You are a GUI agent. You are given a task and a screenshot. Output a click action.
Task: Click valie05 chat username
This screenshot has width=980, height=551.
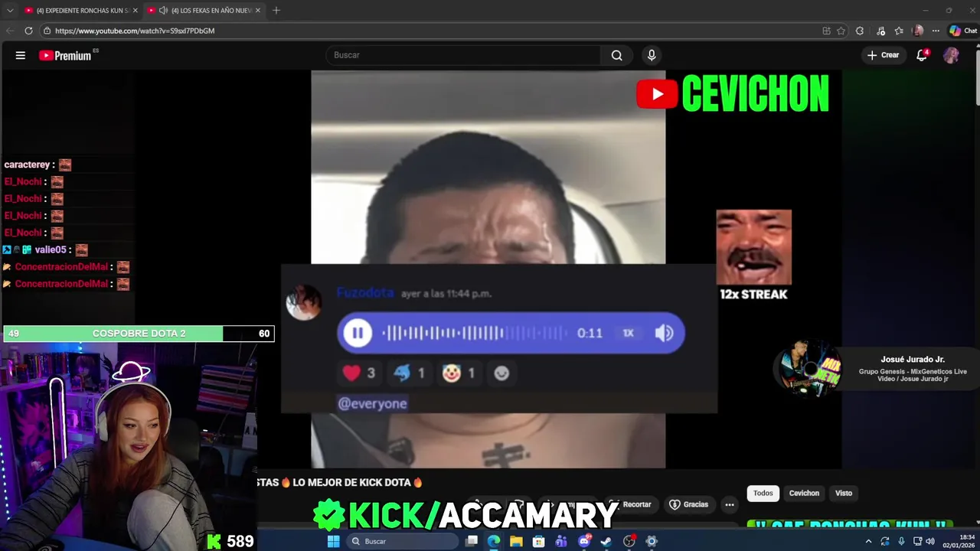51,249
